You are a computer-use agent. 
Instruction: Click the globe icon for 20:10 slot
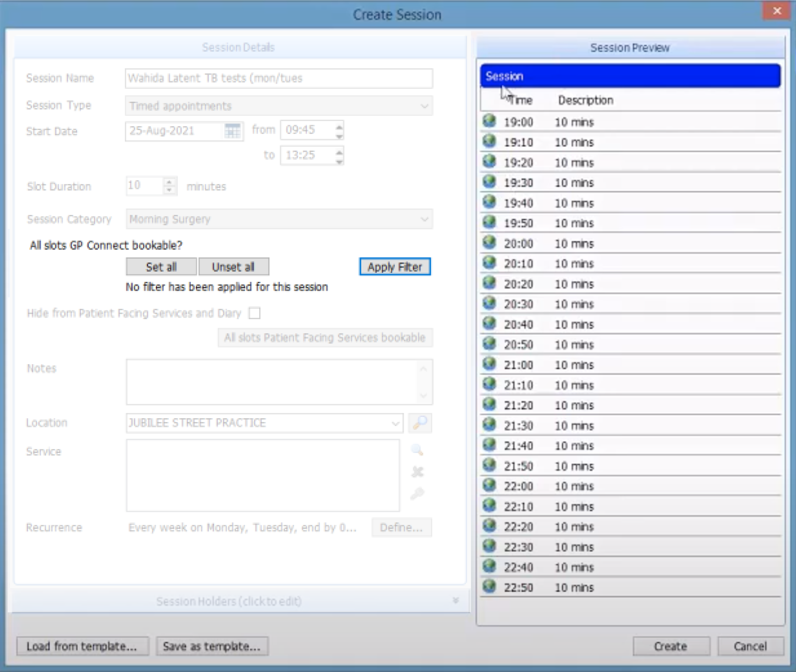point(489,262)
